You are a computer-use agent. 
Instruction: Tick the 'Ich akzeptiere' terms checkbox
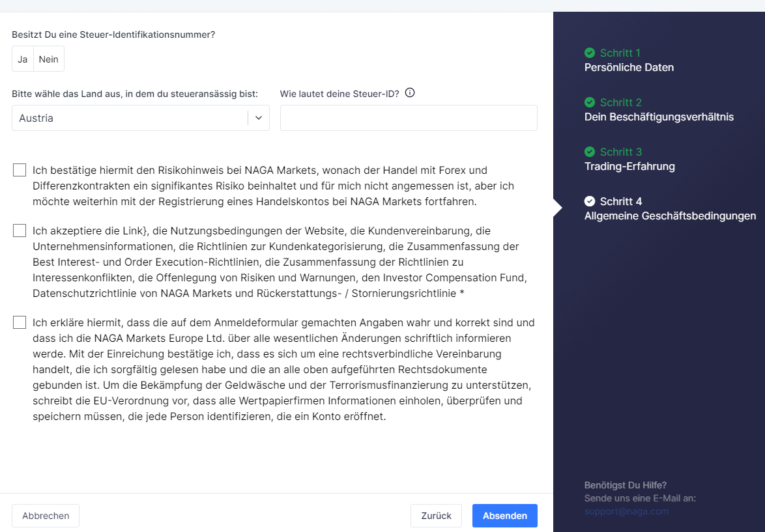(x=20, y=231)
